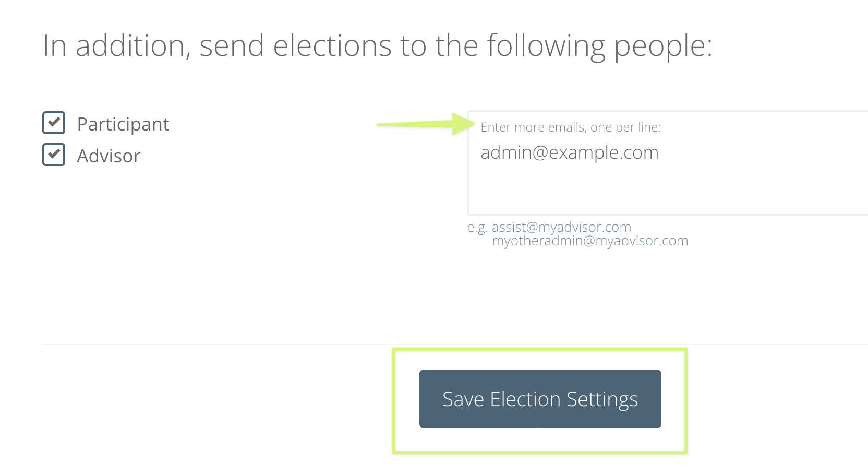Click the 'Enter more emails, one per line' label
Image resolution: width=868 pixels, height=473 pixels.
pos(570,127)
